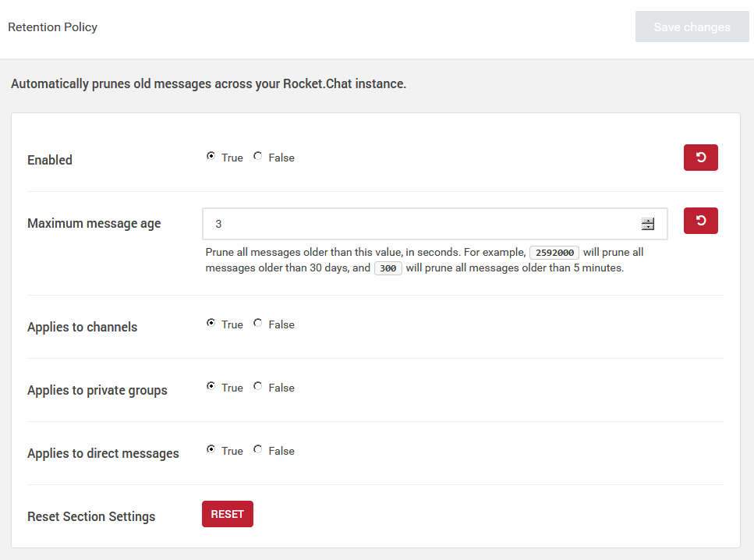Select False for Applies to channels
The height and width of the screenshot is (560, 754).
click(258, 323)
